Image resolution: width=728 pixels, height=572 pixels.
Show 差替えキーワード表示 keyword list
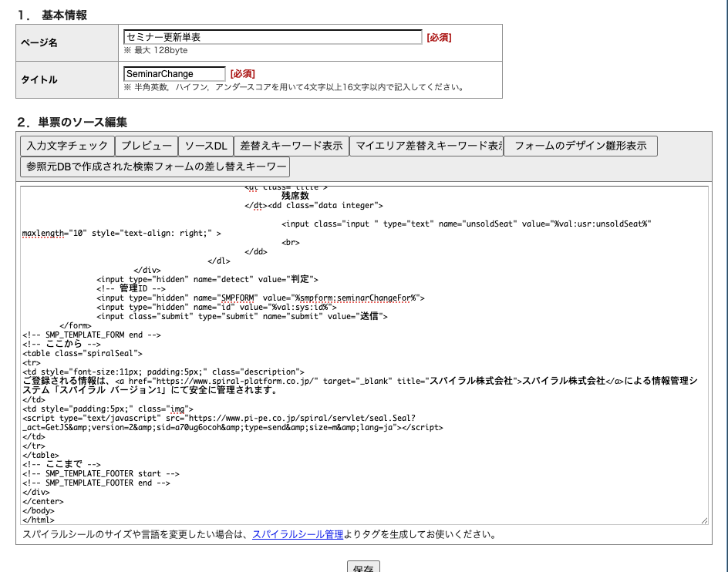point(291,146)
